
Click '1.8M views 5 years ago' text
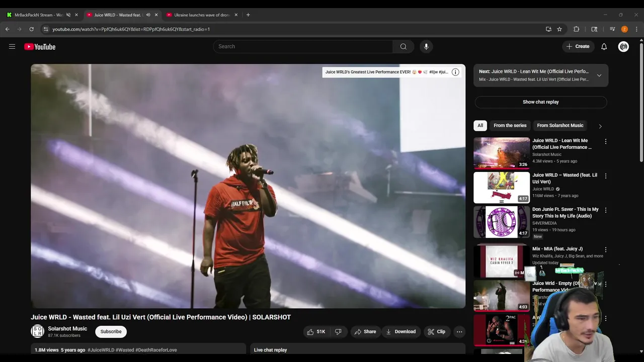[60, 350]
